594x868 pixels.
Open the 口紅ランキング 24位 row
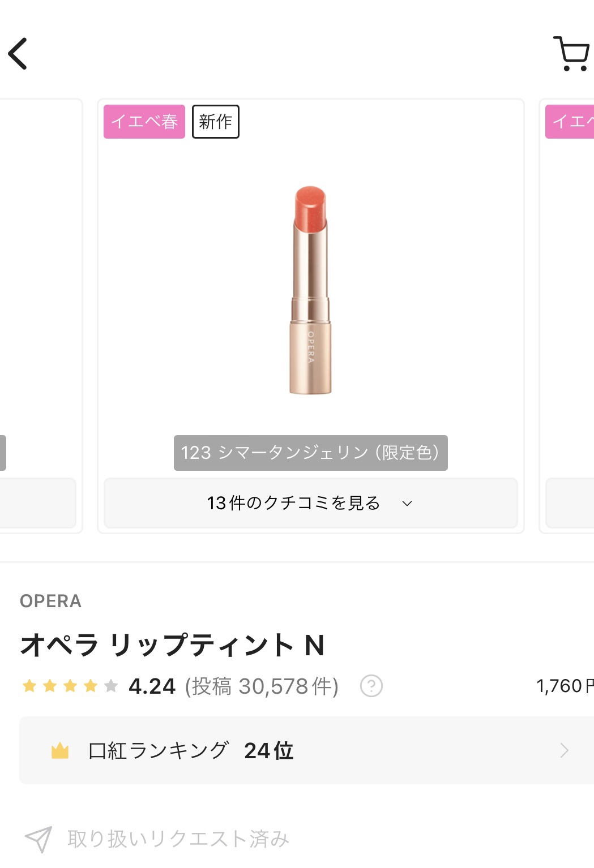[306, 751]
